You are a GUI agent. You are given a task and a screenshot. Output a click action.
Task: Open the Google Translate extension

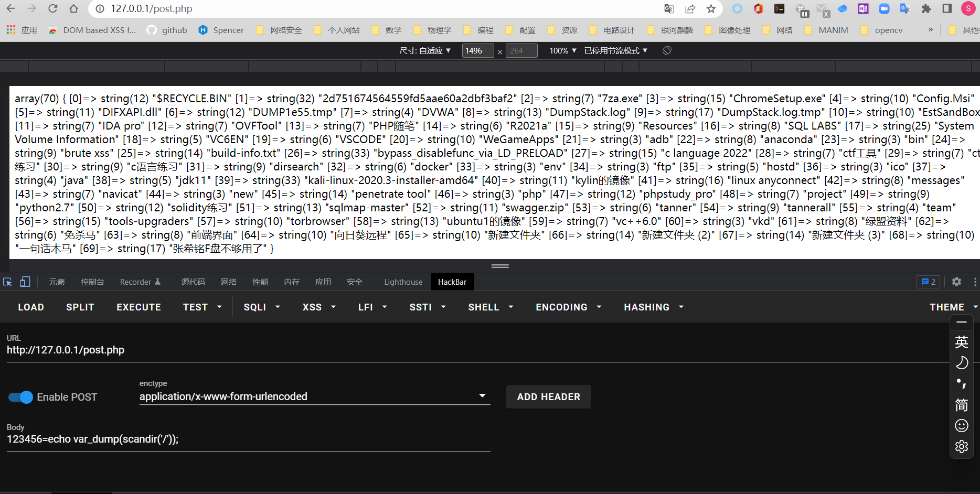click(905, 8)
